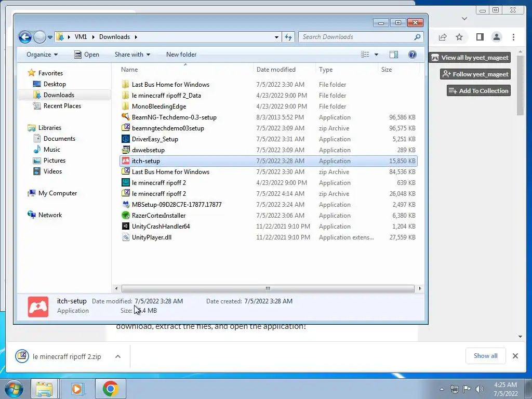Select Pictures library
This screenshot has height=399, width=532.
coord(54,160)
